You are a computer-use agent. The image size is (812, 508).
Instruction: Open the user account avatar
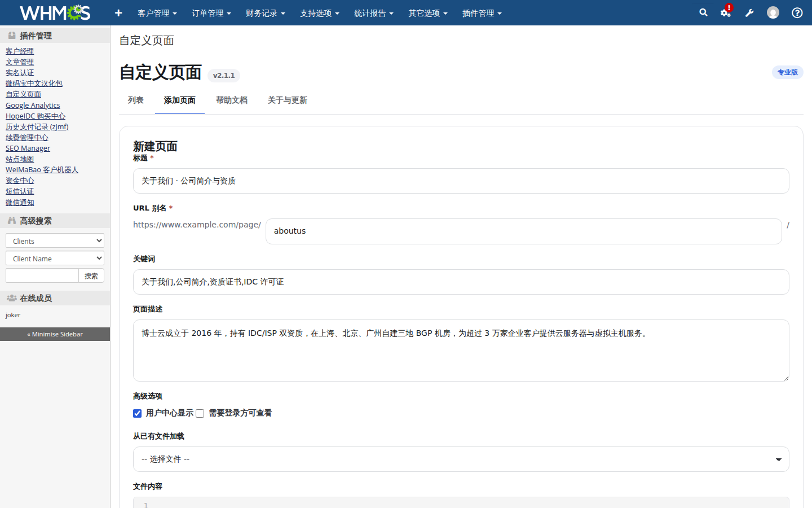coord(773,12)
